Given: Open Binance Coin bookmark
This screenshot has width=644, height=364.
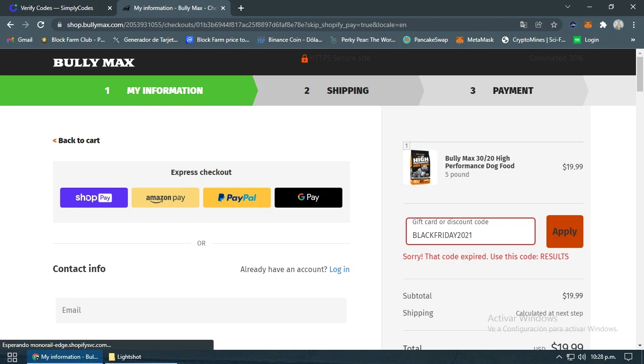Looking at the screenshot, I should click(x=290, y=40).
